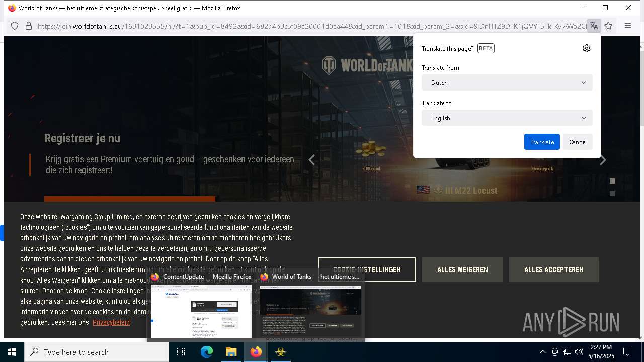The height and width of the screenshot is (362, 644).
Task: Click the BETA label in translate popup
Action: click(x=486, y=48)
